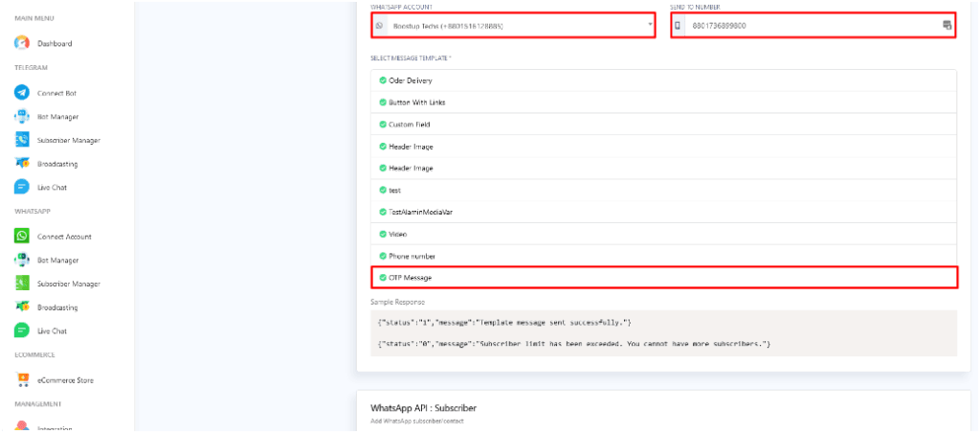Click the Dashboard gauge icon
Screen dimensions: 980x433
pyautogui.click(x=22, y=43)
